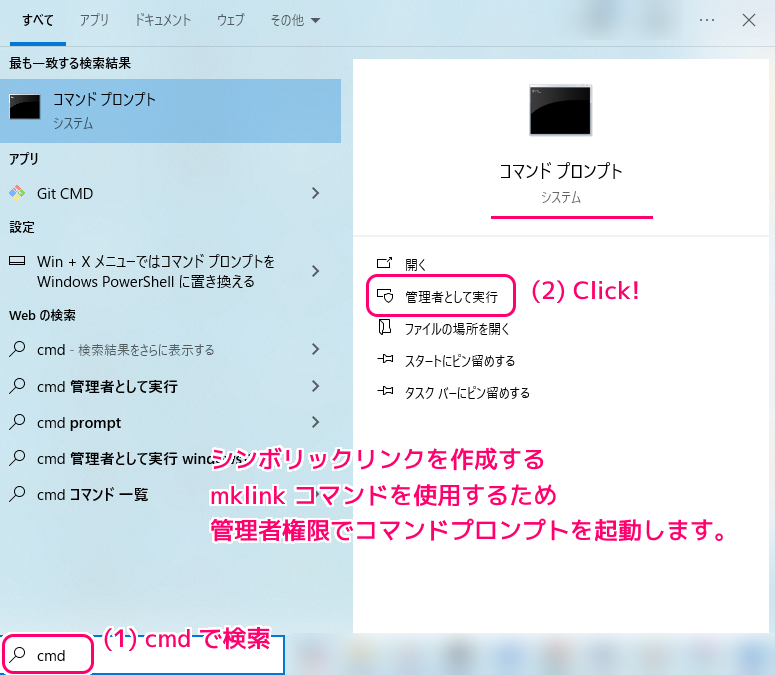
Task: Switch to the アプリ tab
Action: [x=94, y=20]
